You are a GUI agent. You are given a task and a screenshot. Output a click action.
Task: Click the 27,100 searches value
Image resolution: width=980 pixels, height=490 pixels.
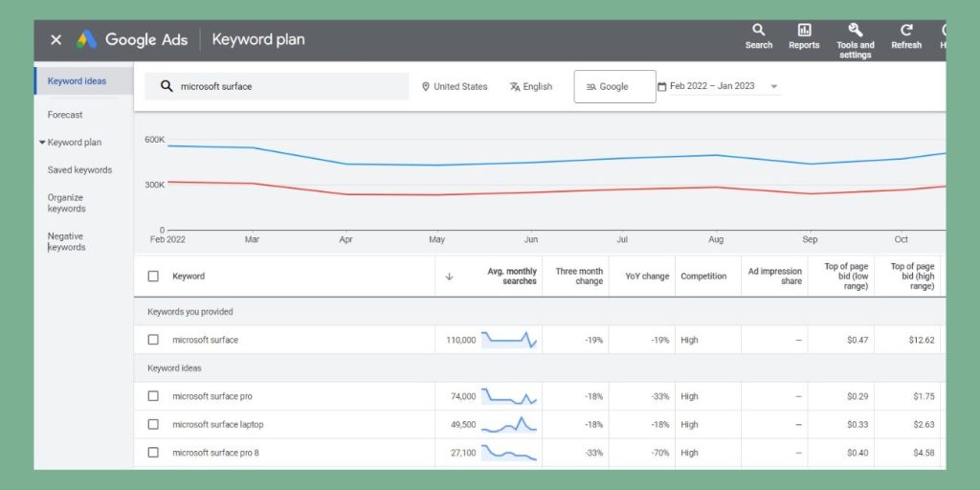[x=463, y=453]
